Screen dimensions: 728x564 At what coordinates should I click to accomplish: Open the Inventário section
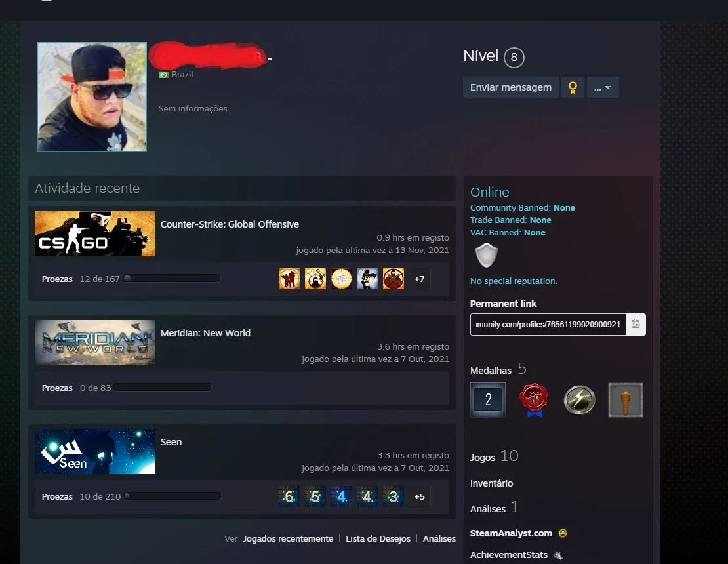coord(491,483)
